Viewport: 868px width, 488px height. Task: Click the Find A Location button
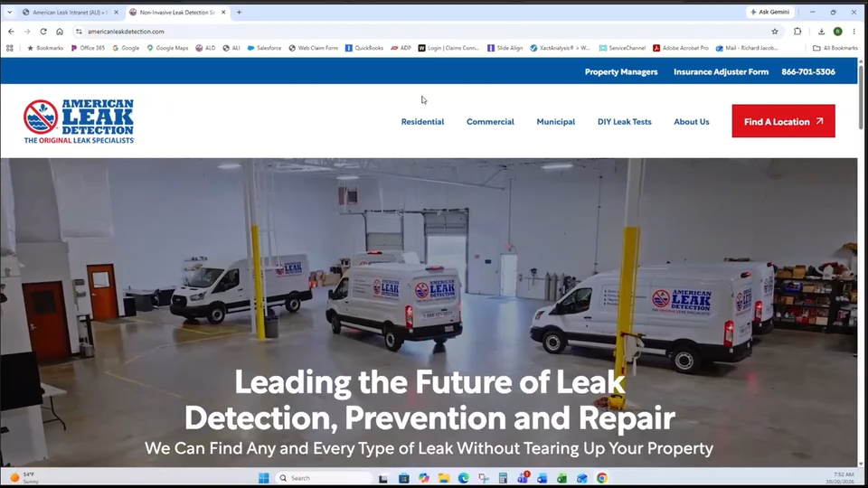[783, 121]
